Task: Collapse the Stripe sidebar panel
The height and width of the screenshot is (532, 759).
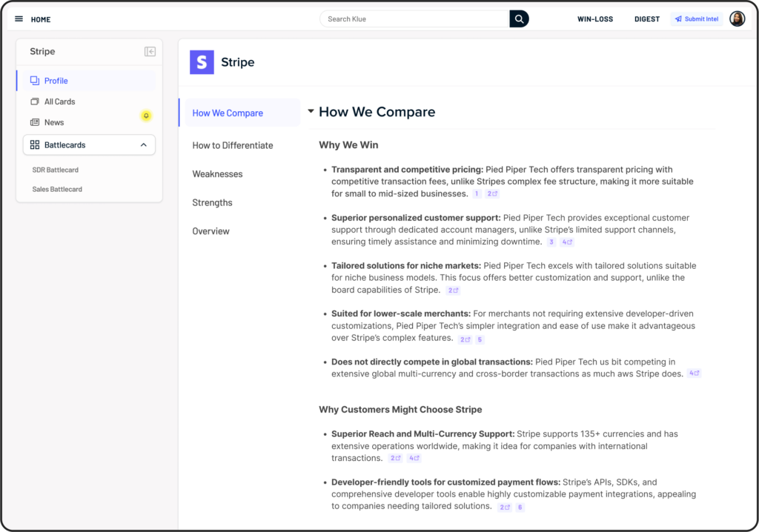Action: tap(150, 52)
